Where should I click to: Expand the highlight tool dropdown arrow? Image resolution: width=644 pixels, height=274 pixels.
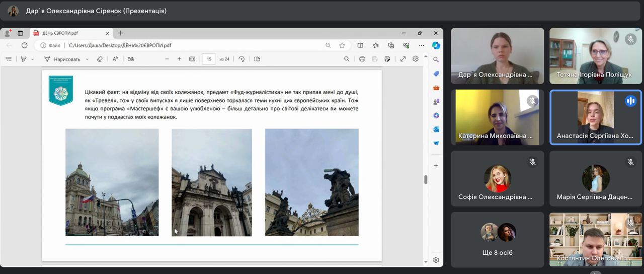(33, 59)
